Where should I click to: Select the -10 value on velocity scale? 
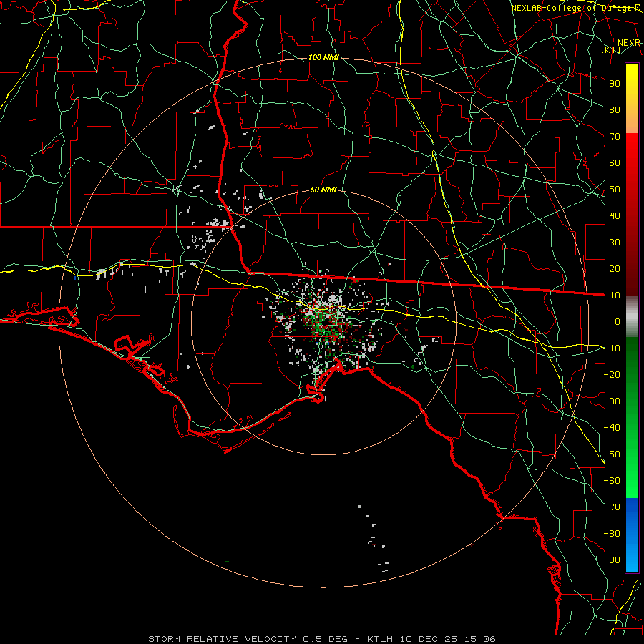(612, 348)
